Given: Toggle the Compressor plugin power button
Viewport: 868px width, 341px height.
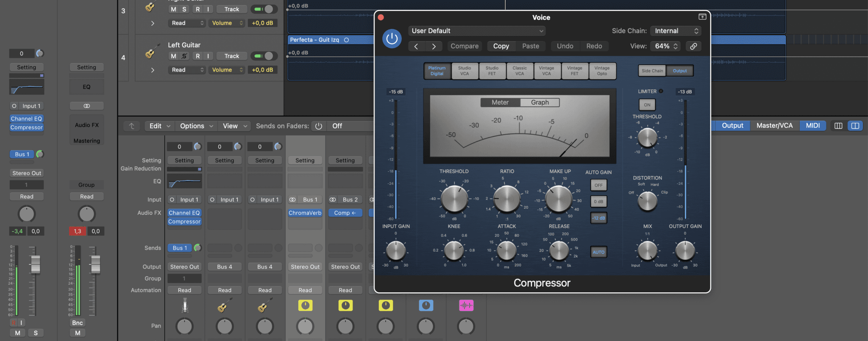Looking at the screenshot, I should pyautogui.click(x=392, y=39).
